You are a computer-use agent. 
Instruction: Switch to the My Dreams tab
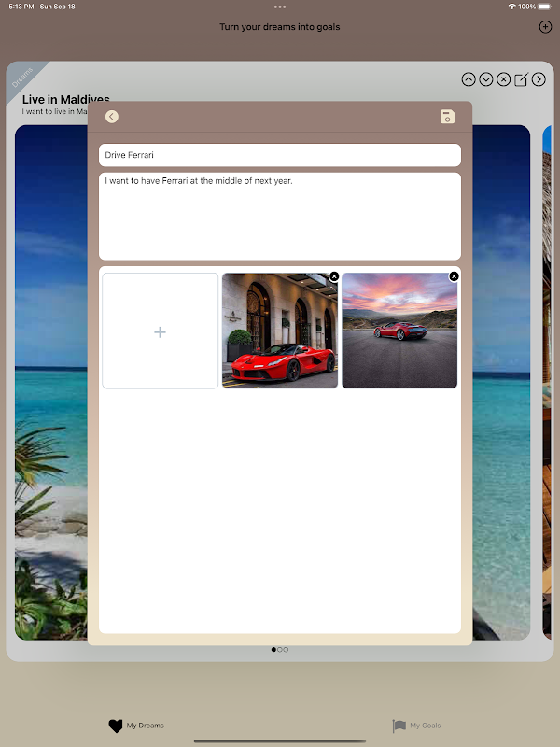tap(136, 726)
